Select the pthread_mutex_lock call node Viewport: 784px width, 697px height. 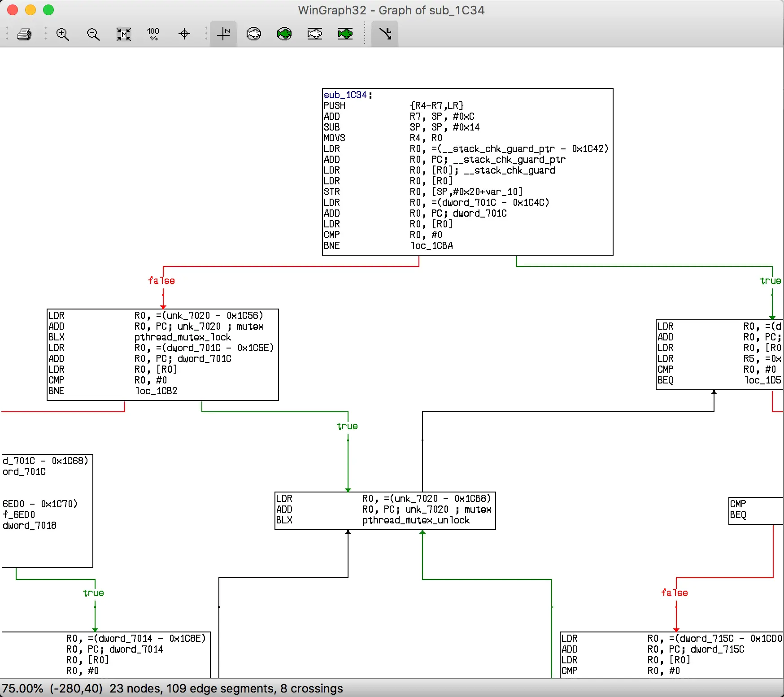[x=163, y=354]
